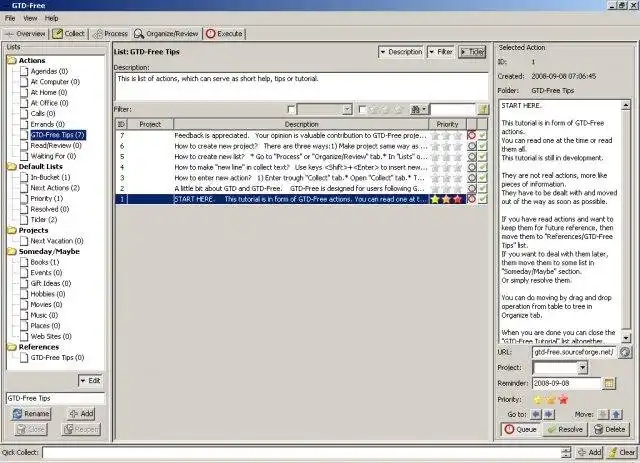
Task: Go to next action with right arrow
Action: pyautogui.click(x=549, y=414)
